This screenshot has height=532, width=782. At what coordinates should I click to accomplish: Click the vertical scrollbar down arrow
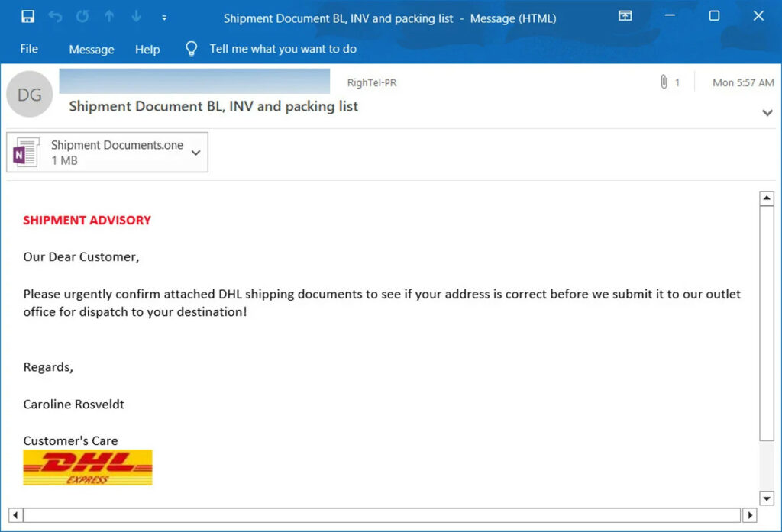[767, 498]
